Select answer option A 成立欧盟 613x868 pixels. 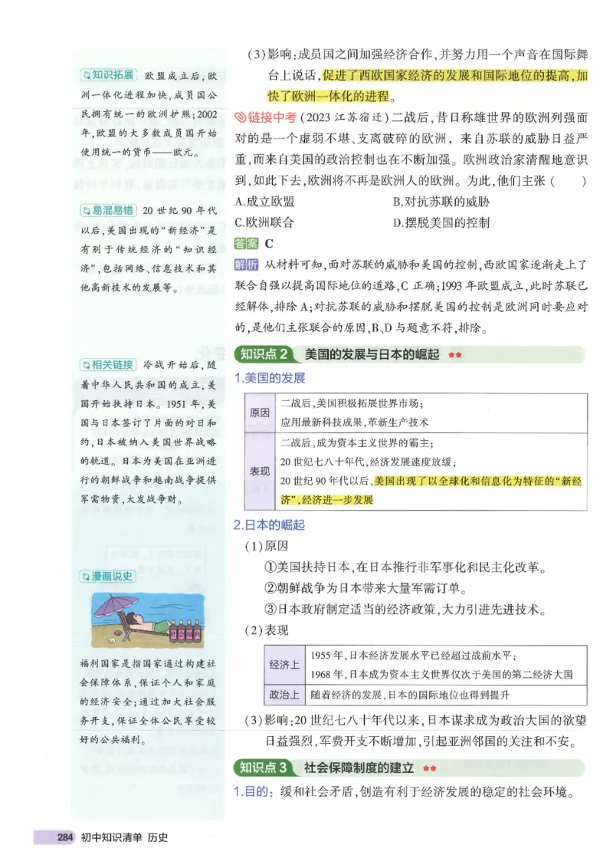tap(266, 203)
